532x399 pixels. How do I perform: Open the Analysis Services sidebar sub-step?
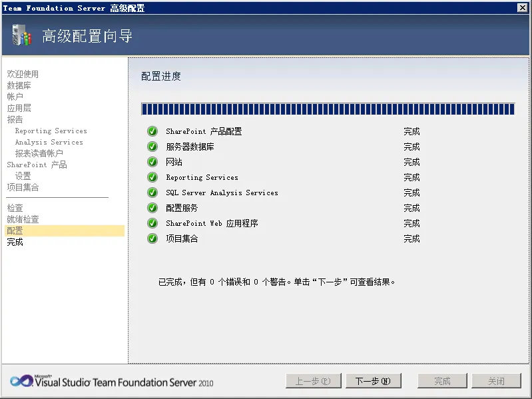pyautogui.click(x=49, y=142)
